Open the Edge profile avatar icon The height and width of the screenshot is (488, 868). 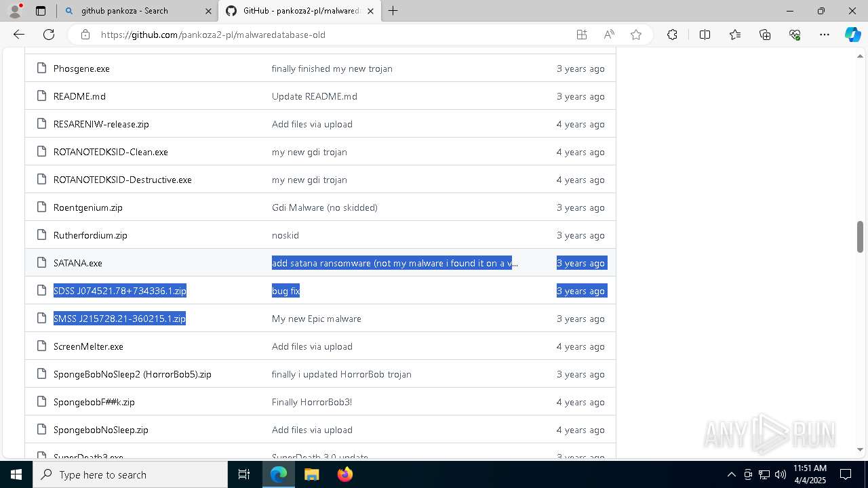coord(14,11)
